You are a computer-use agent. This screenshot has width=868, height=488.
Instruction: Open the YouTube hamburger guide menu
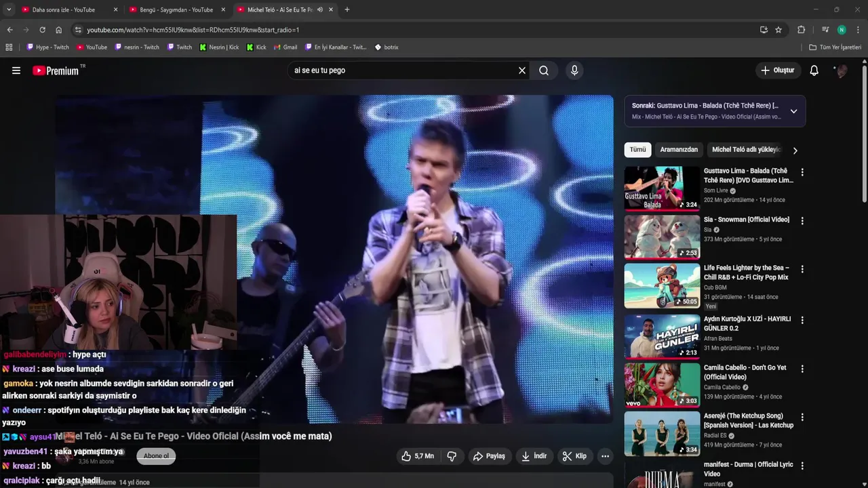coord(16,70)
